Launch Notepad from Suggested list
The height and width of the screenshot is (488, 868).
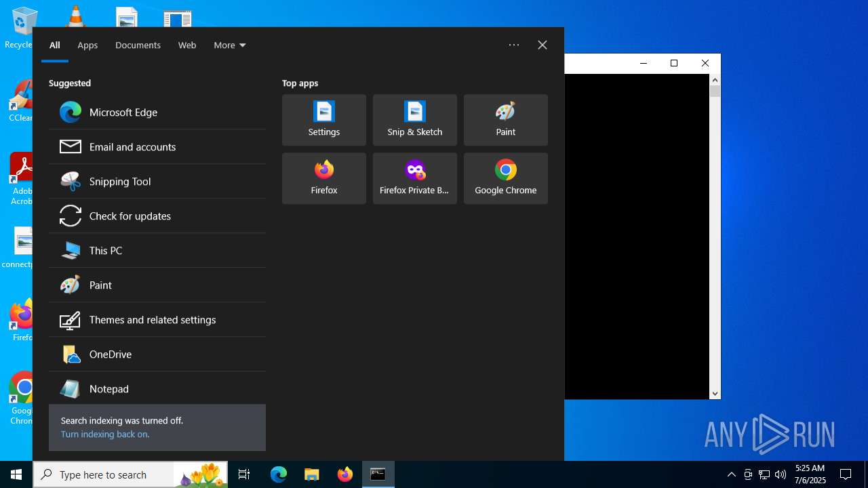157,389
